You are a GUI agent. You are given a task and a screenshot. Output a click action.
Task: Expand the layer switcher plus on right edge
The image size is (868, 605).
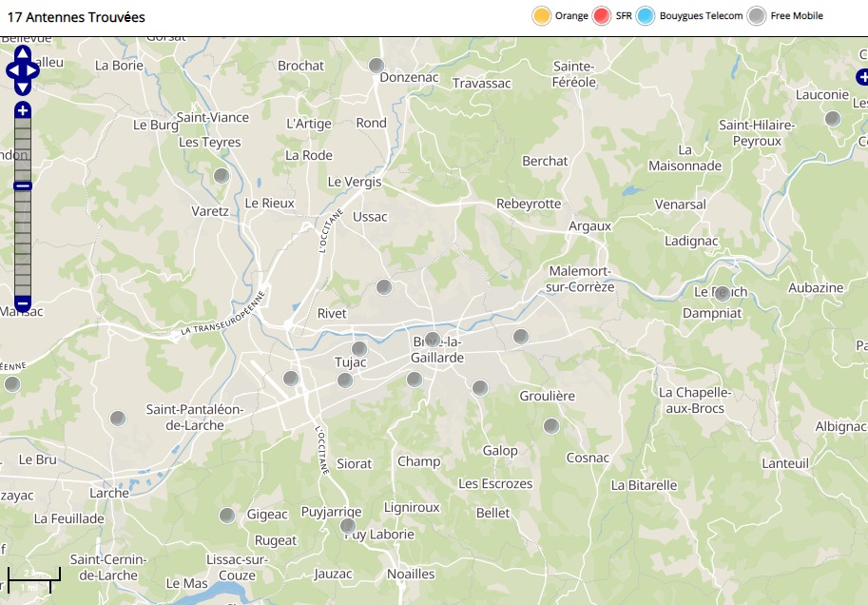(x=861, y=77)
